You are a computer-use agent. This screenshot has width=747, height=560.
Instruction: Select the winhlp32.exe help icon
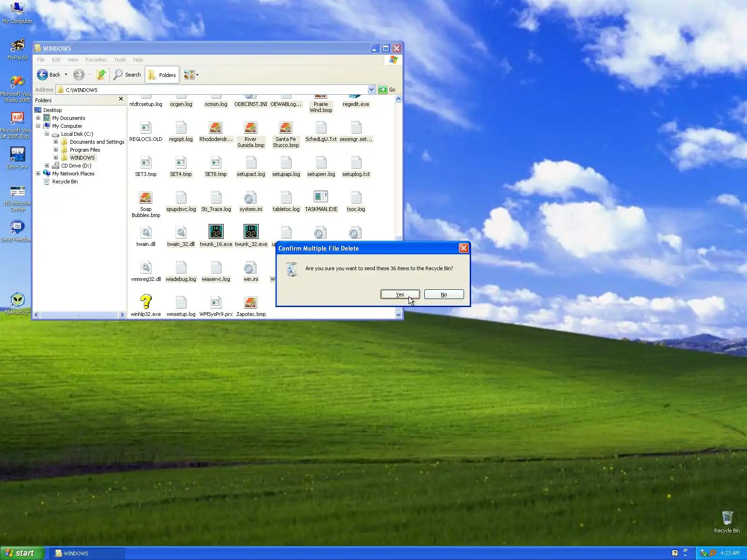146,302
